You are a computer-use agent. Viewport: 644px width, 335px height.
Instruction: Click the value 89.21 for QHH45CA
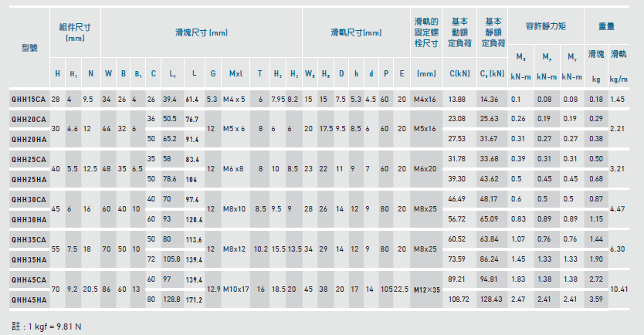(x=456, y=279)
